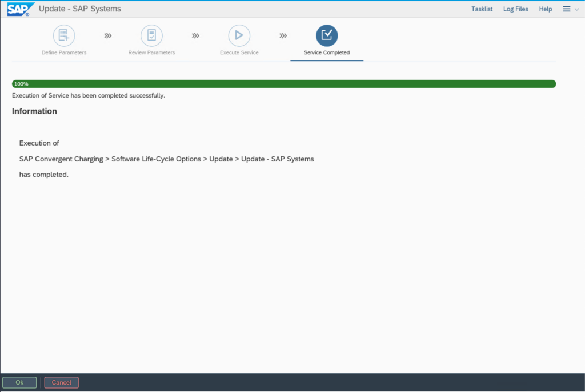Click the 100% label on the progress bar
The image size is (585, 392).
pos(21,84)
